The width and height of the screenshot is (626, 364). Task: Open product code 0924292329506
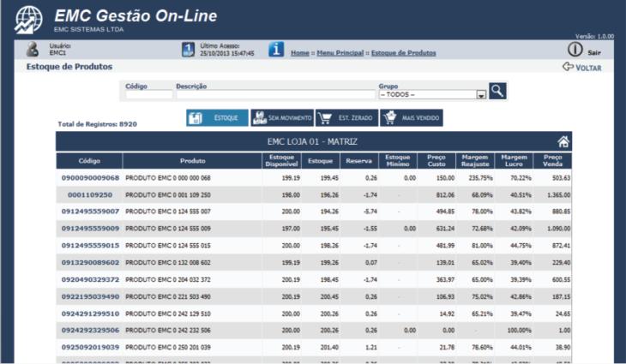90,330
